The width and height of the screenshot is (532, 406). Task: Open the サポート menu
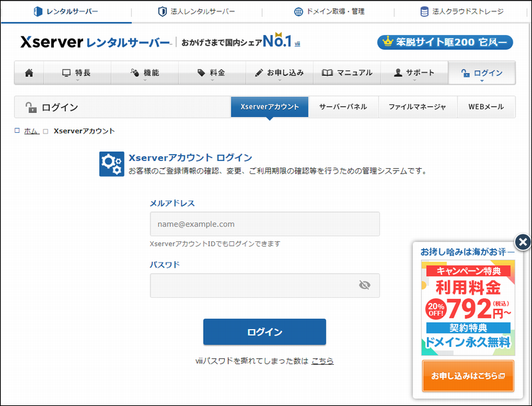[x=414, y=73]
